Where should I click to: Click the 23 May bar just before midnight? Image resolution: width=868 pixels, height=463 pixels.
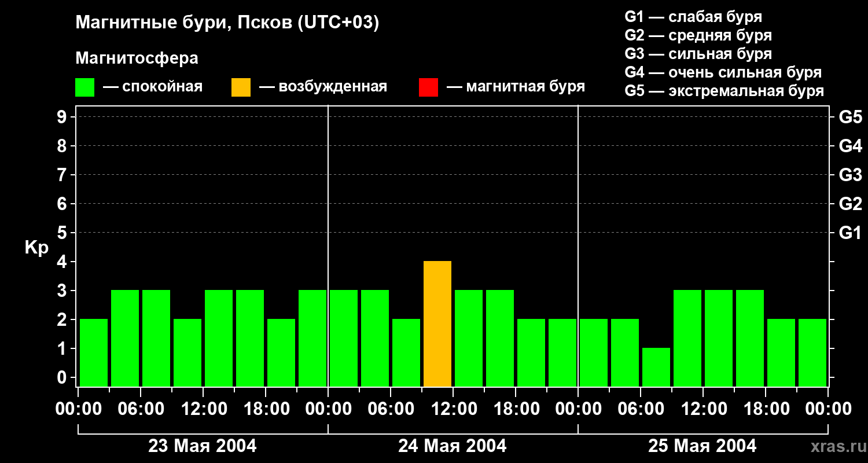[x=312, y=339]
